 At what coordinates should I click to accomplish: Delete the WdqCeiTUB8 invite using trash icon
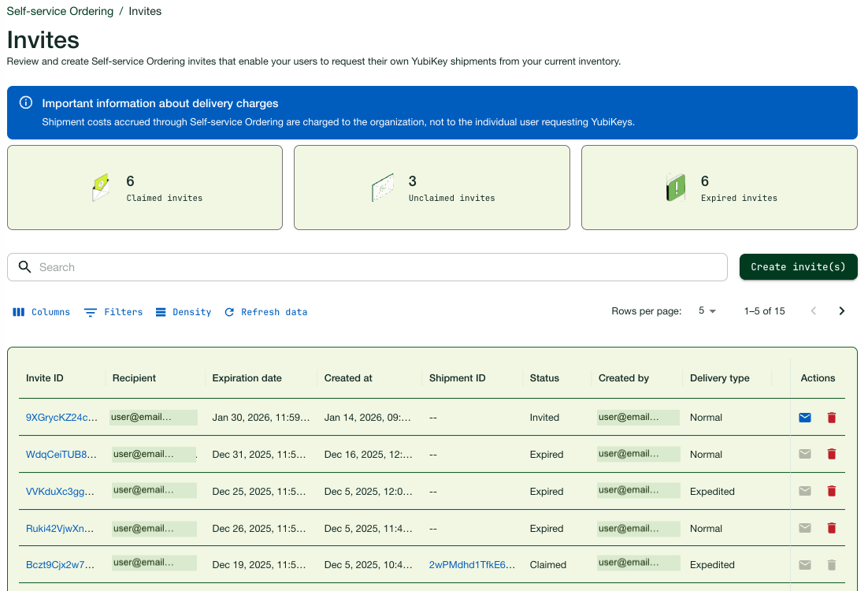[831, 455]
